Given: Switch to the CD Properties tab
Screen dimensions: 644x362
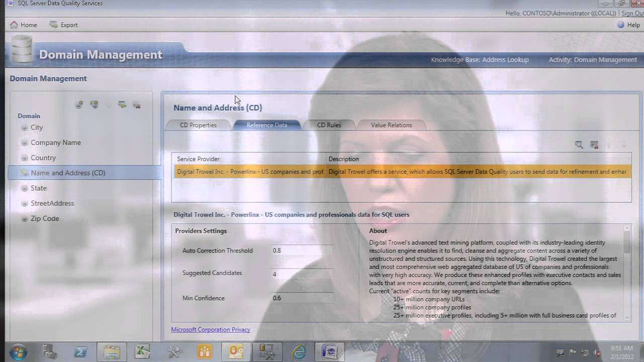Looking at the screenshot, I should pos(198,125).
